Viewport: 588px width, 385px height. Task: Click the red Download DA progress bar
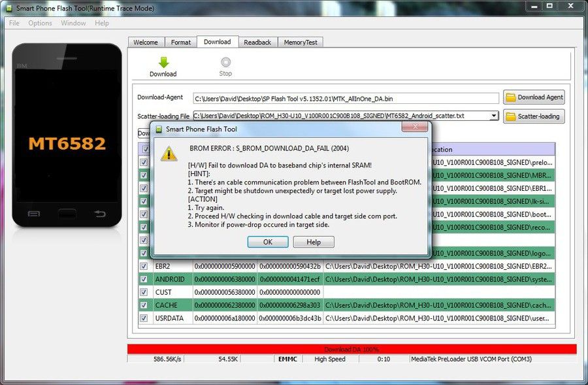(x=351, y=349)
